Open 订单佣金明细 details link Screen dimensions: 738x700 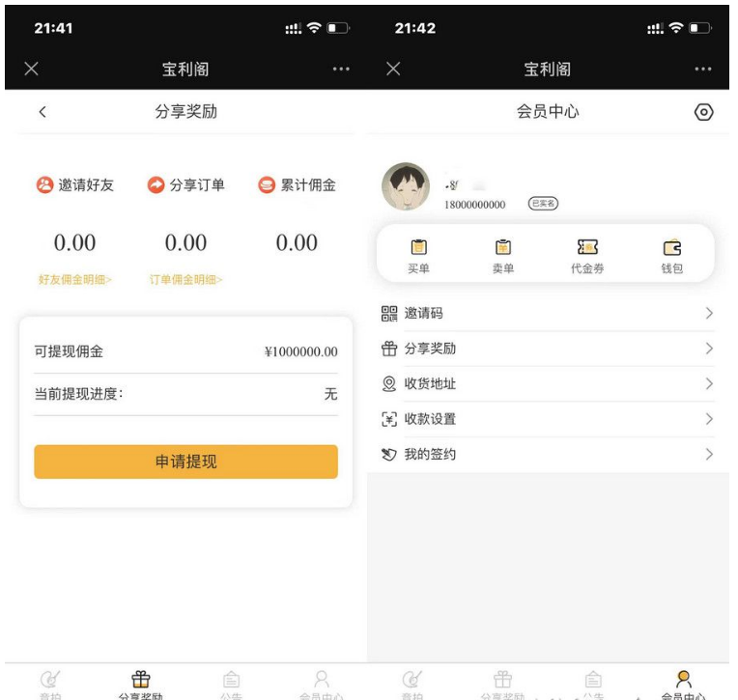tap(185, 280)
